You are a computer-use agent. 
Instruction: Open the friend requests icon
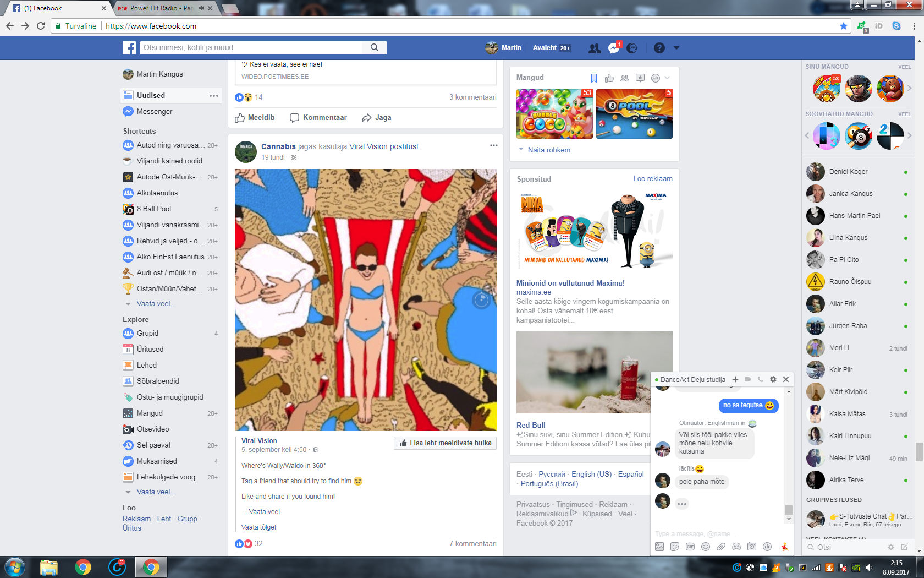coord(595,48)
